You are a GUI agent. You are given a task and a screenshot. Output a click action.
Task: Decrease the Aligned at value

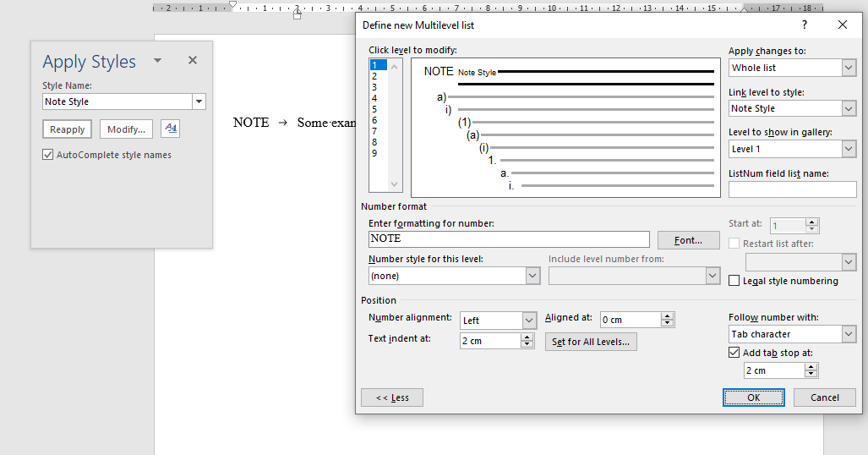point(668,324)
